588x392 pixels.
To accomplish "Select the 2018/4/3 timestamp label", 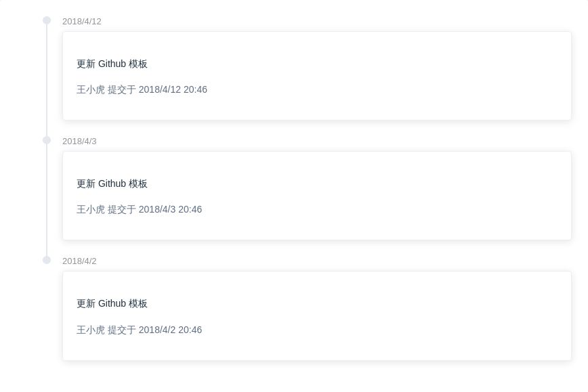I will coord(79,141).
